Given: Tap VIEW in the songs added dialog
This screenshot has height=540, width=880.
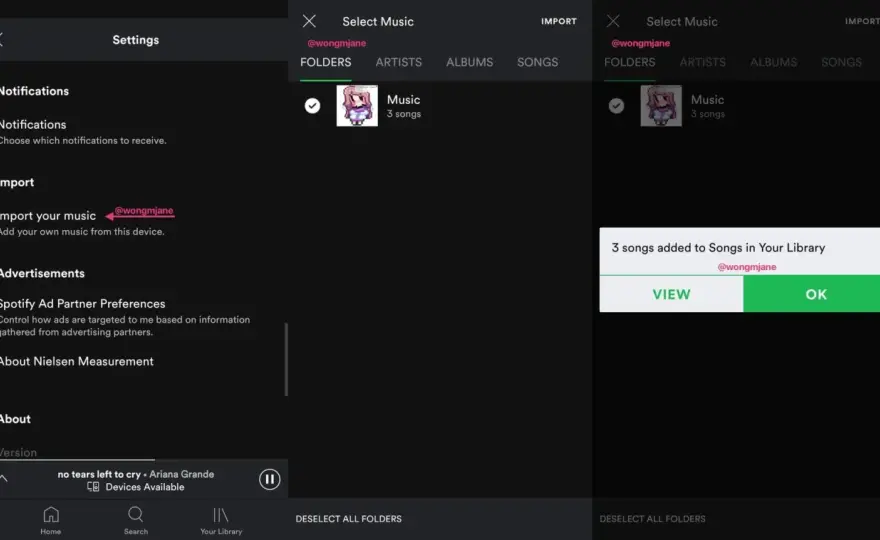Looking at the screenshot, I should tap(671, 294).
